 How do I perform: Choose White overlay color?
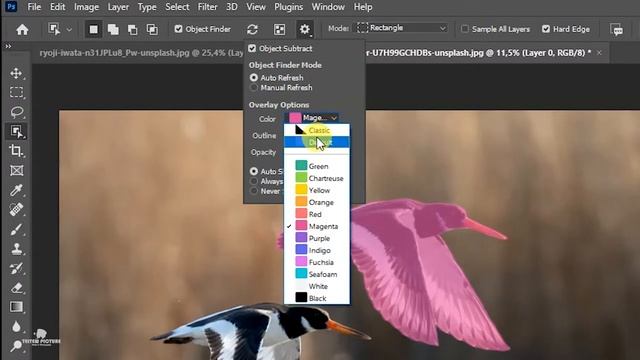click(x=317, y=286)
